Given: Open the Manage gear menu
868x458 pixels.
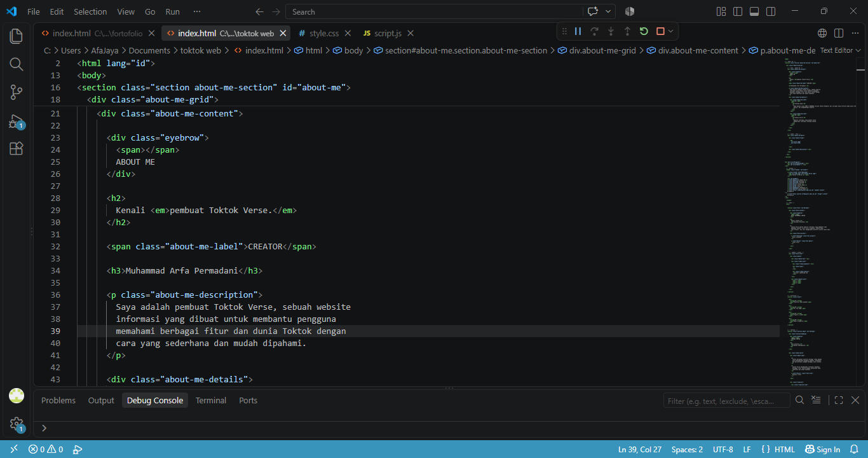Looking at the screenshot, I should click(x=17, y=424).
